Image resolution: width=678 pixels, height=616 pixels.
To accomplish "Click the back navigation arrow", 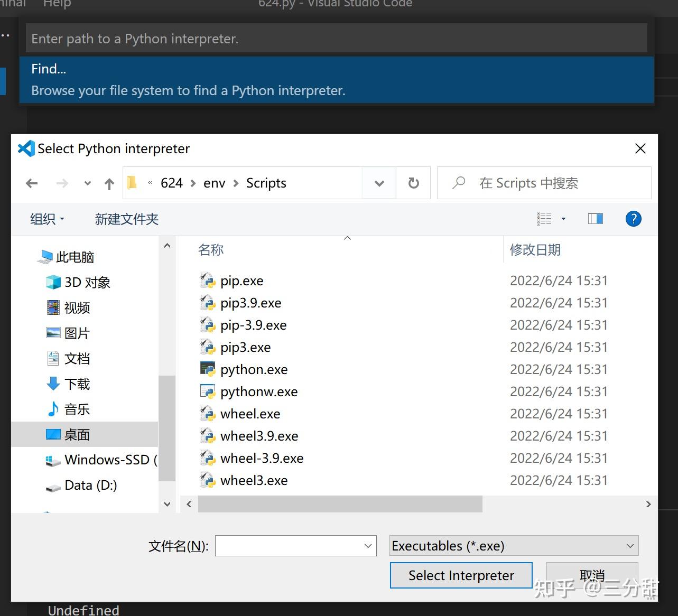I will tap(32, 183).
